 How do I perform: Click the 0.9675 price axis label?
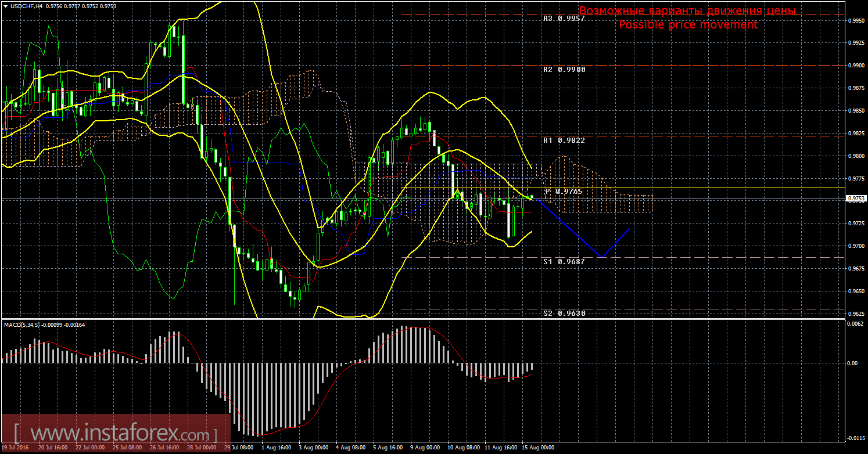(x=856, y=269)
